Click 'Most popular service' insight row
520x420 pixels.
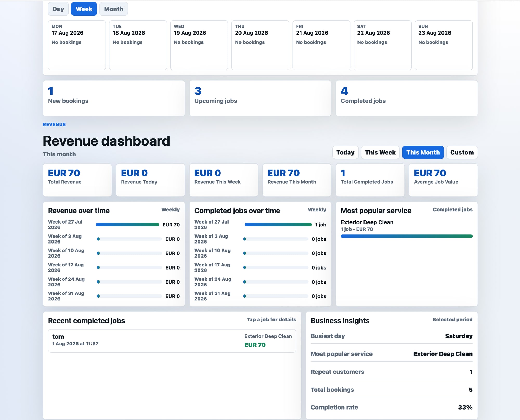coord(392,354)
